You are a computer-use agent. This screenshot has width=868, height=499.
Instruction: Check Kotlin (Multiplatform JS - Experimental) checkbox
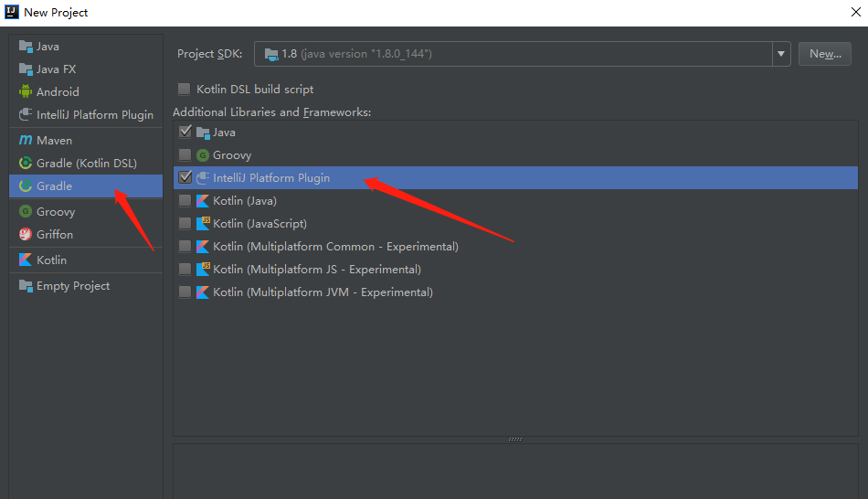[x=185, y=270]
